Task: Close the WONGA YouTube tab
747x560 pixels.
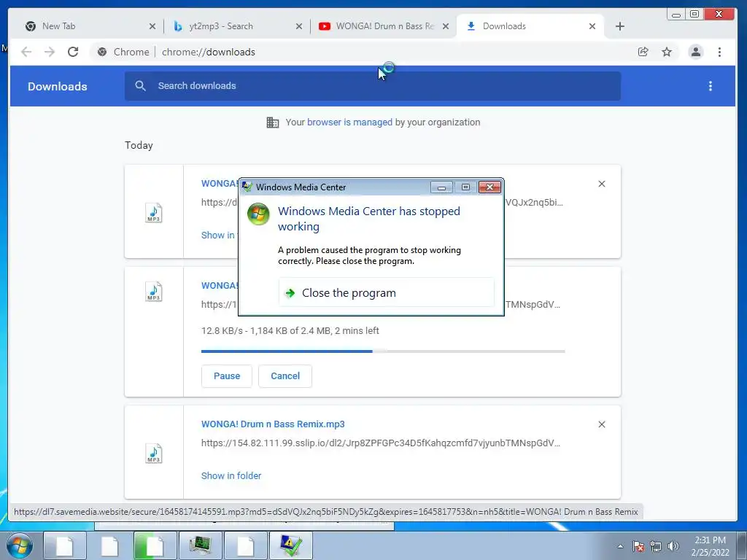Action: click(x=446, y=26)
